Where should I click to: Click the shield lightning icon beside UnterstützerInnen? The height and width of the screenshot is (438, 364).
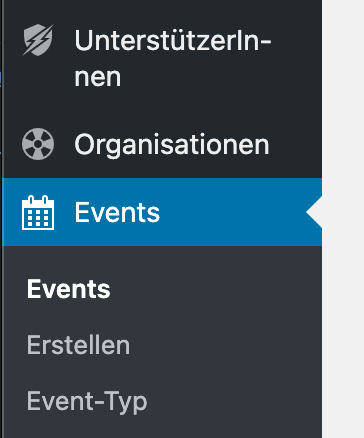tap(38, 40)
